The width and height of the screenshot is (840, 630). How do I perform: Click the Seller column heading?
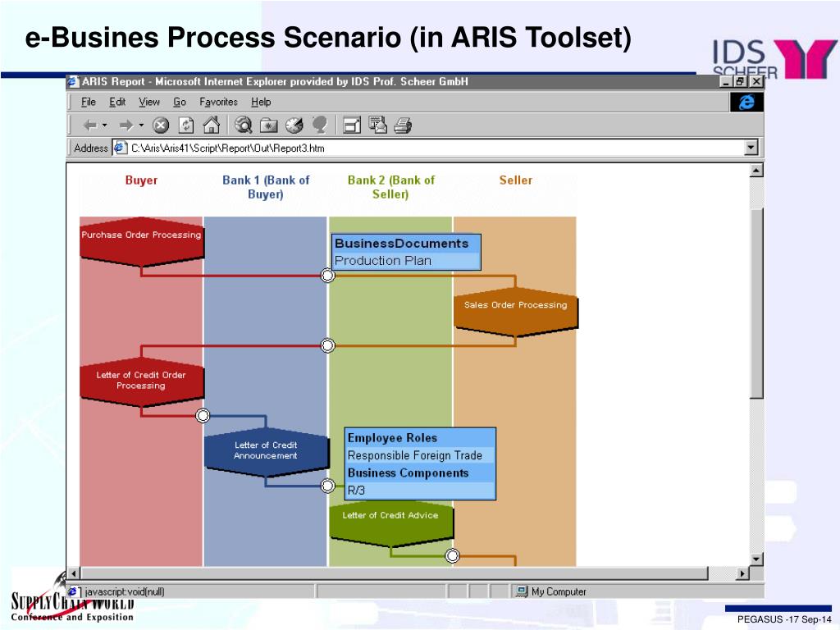pyautogui.click(x=515, y=180)
